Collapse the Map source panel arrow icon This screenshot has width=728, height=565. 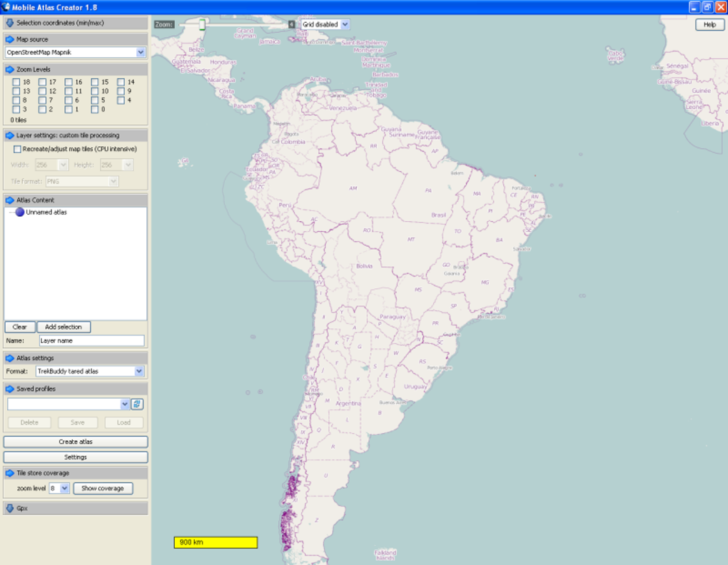10,39
